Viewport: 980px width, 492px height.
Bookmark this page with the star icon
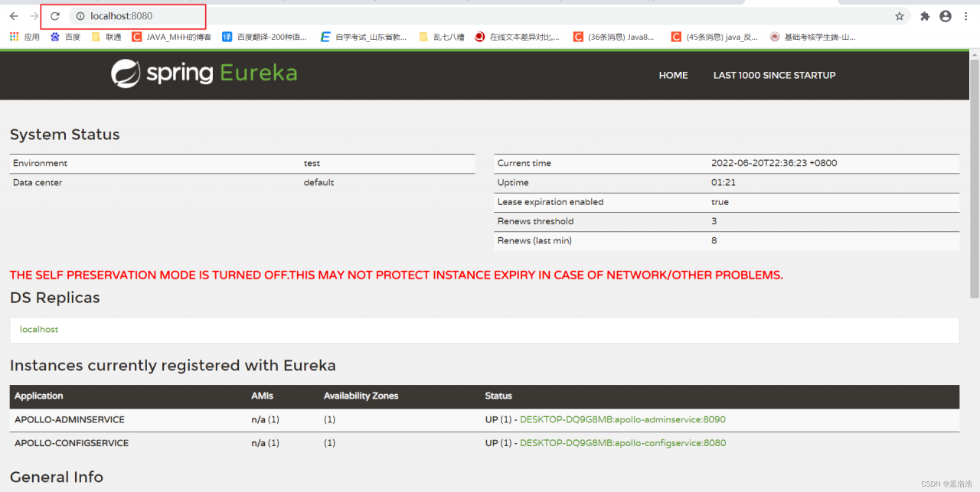[x=900, y=16]
